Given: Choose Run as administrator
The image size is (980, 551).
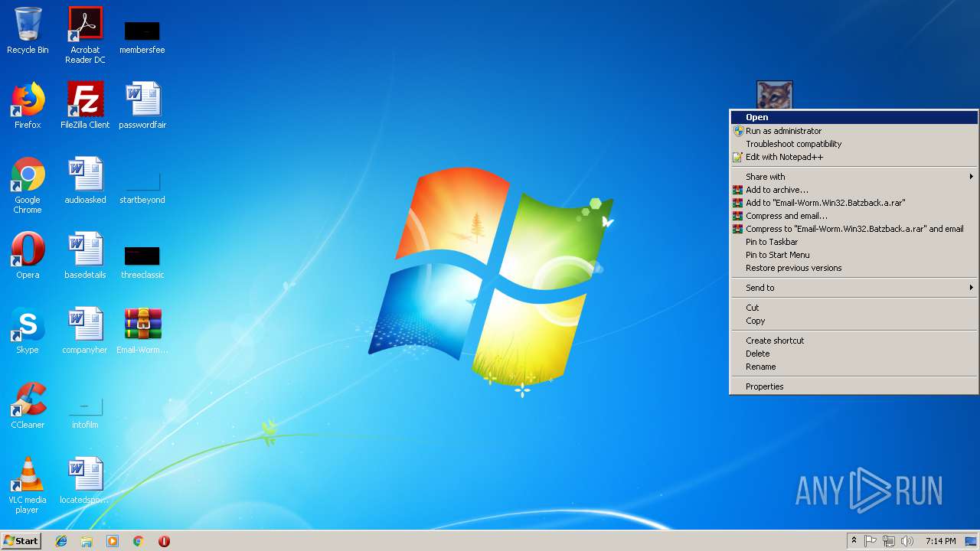Looking at the screenshot, I should (854, 131).
